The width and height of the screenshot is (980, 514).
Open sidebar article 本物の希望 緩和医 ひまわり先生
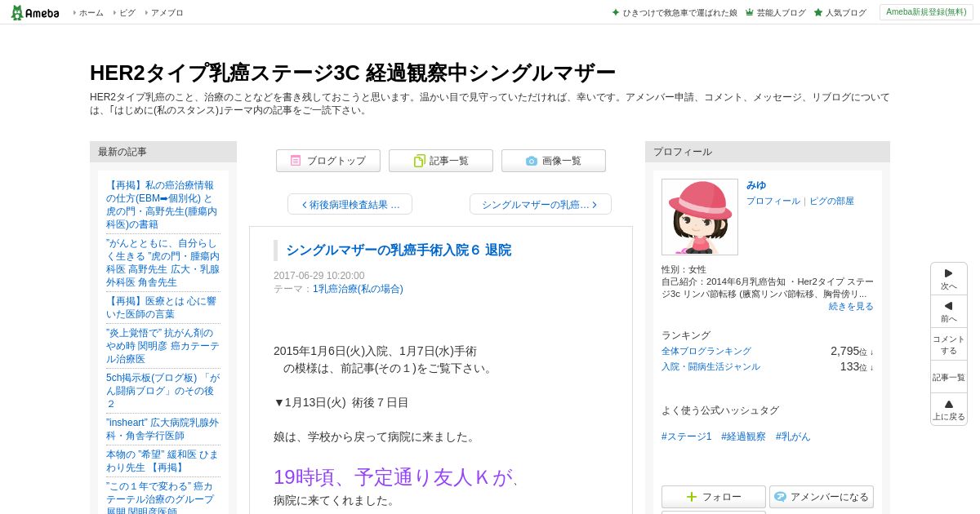(163, 461)
